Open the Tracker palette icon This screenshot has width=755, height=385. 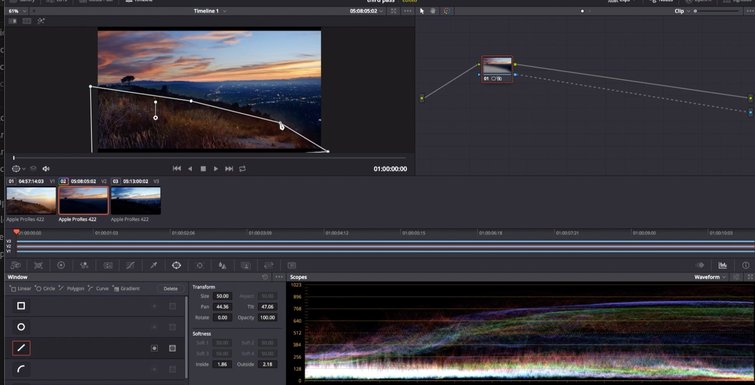pyautogui.click(x=199, y=265)
